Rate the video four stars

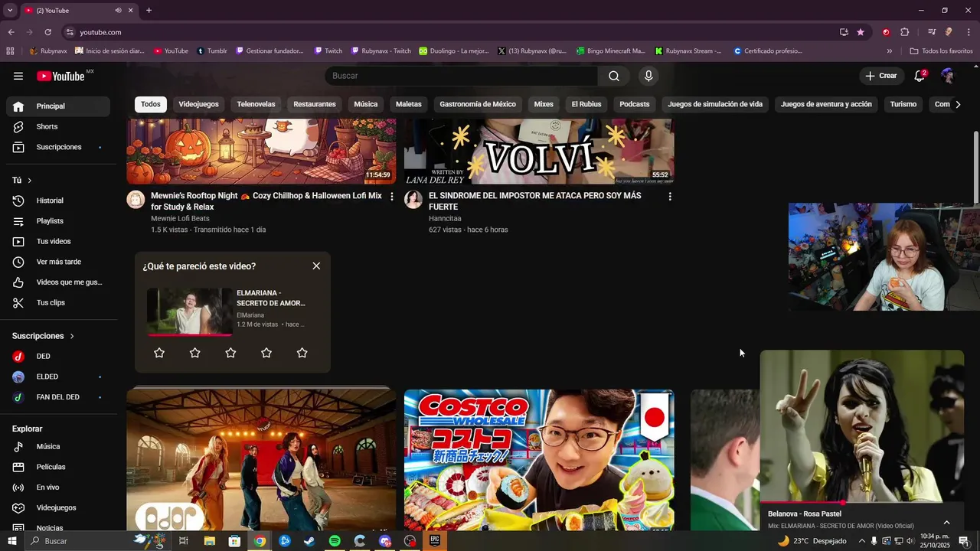coord(266,353)
